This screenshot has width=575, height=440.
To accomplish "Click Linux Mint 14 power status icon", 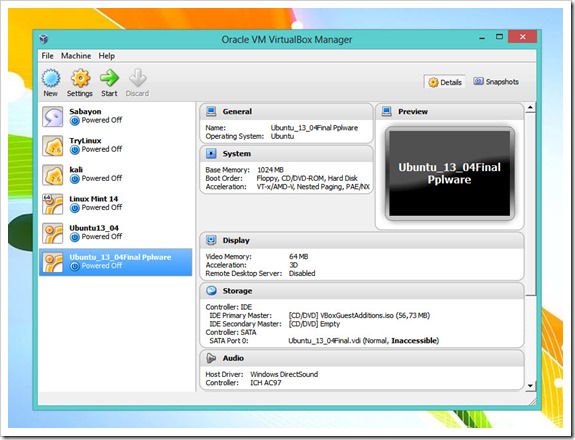I will 75,208.
